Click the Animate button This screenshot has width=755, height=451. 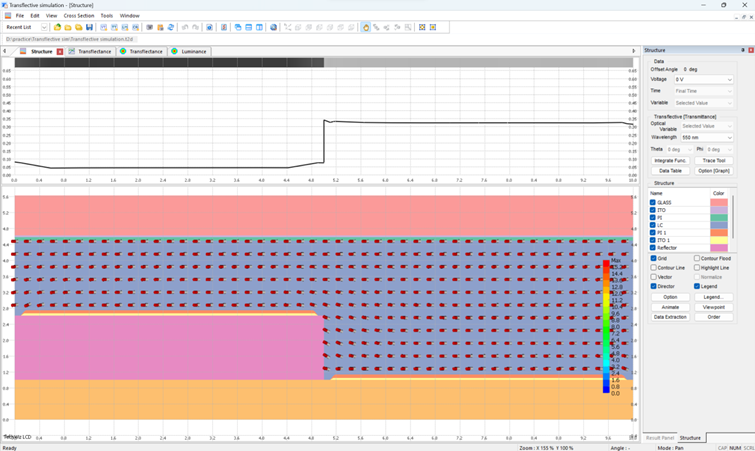tap(670, 307)
